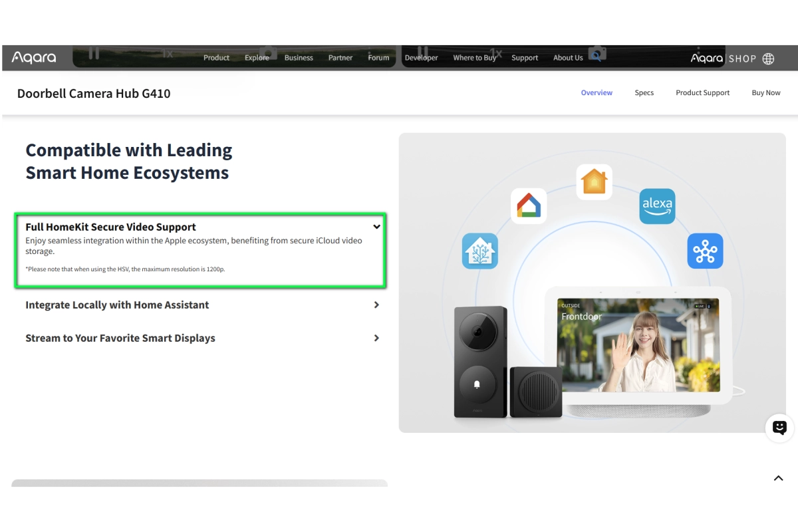
Task: Open the Where to Buy page
Action: click(x=475, y=58)
